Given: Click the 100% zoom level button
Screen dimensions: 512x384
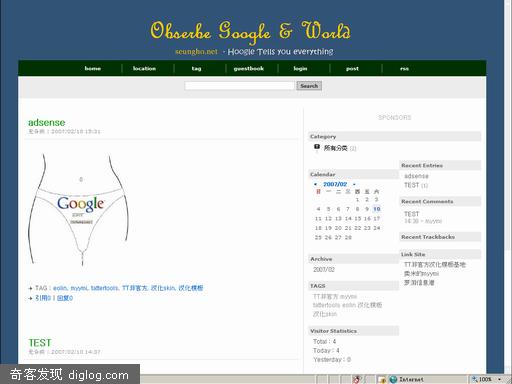Looking at the screenshot, I should click(482, 379).
